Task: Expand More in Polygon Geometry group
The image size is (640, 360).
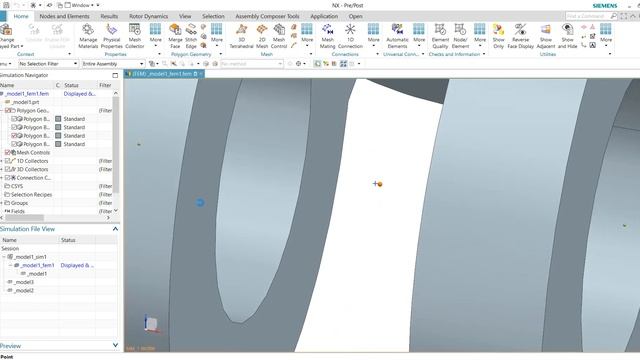Action: (217, 36)
